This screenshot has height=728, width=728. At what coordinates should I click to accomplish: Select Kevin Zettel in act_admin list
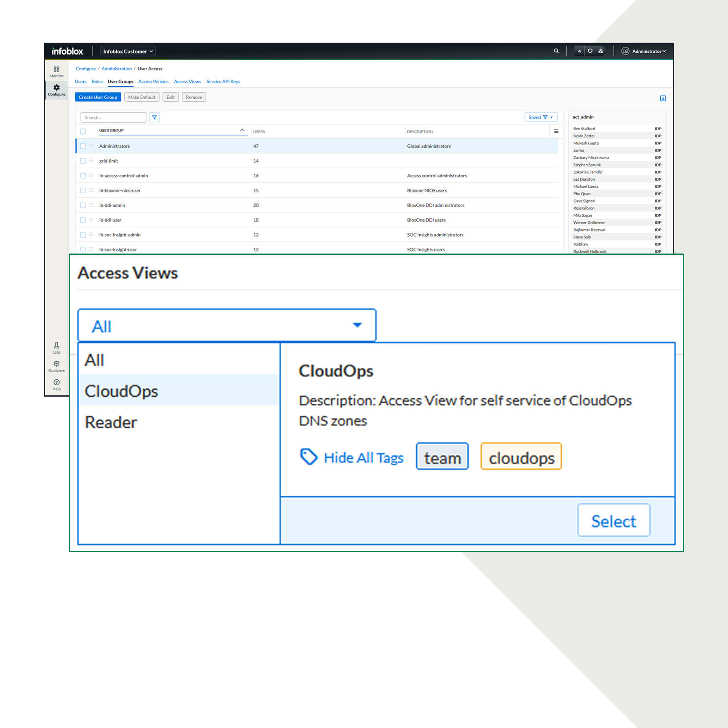[x=617, y=136]
